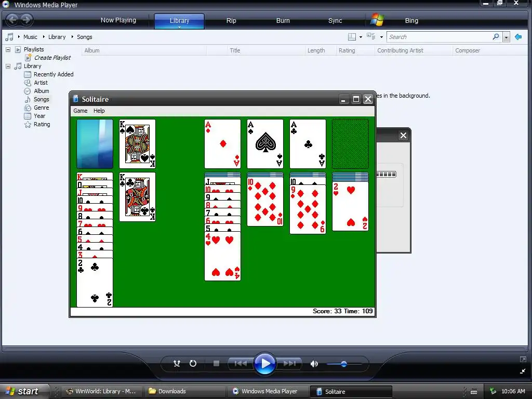Expand the Library breadcrumb arrow
532x399 pixels.
click(44, 37)
